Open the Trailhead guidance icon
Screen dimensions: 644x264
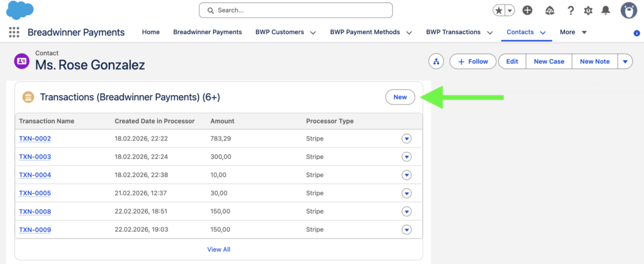tap(550, 11)
